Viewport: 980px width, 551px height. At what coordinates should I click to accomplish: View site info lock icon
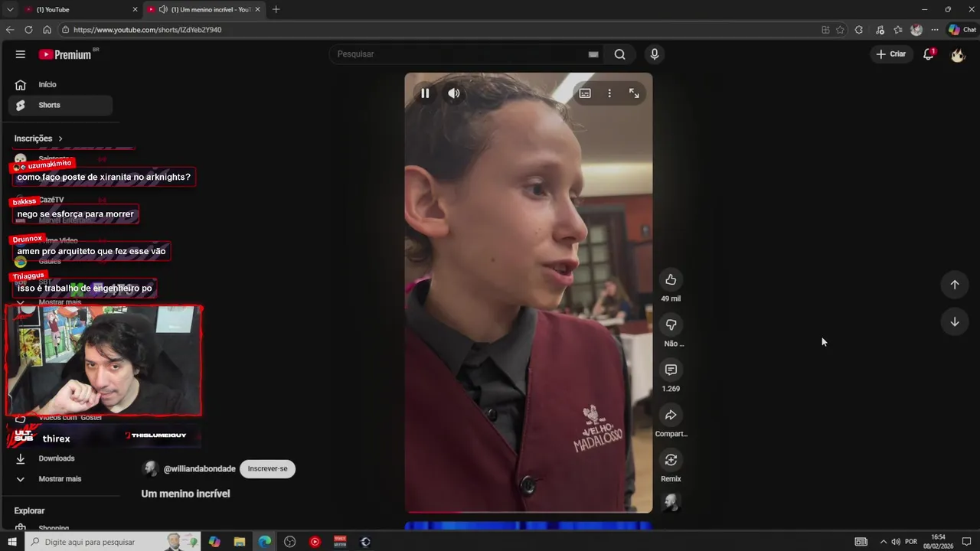[67, 30]
